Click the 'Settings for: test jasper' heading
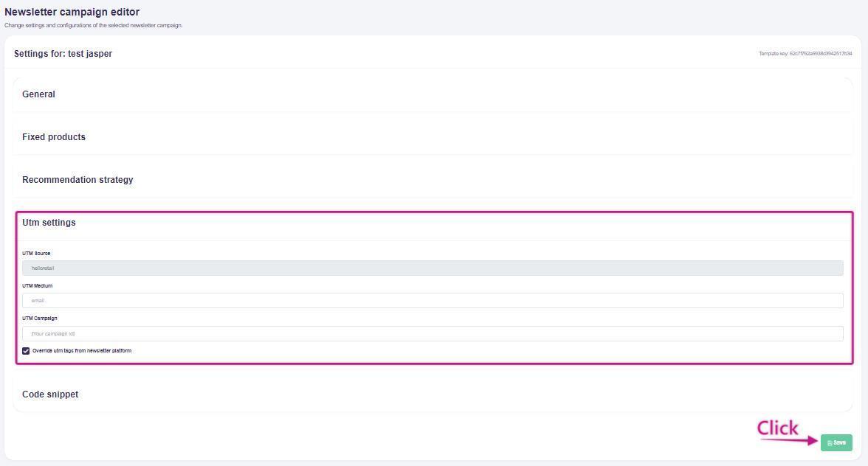 (x=63, y=54)
